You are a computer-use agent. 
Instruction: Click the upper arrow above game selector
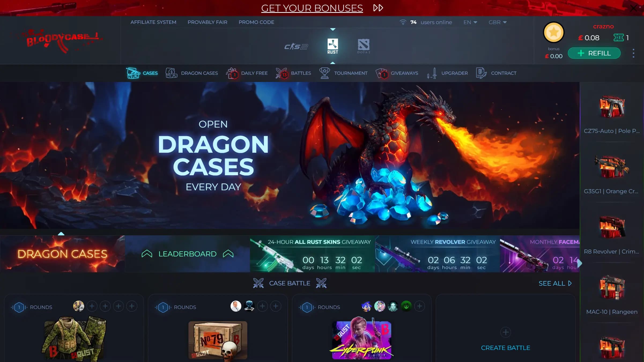click(333, 29)
